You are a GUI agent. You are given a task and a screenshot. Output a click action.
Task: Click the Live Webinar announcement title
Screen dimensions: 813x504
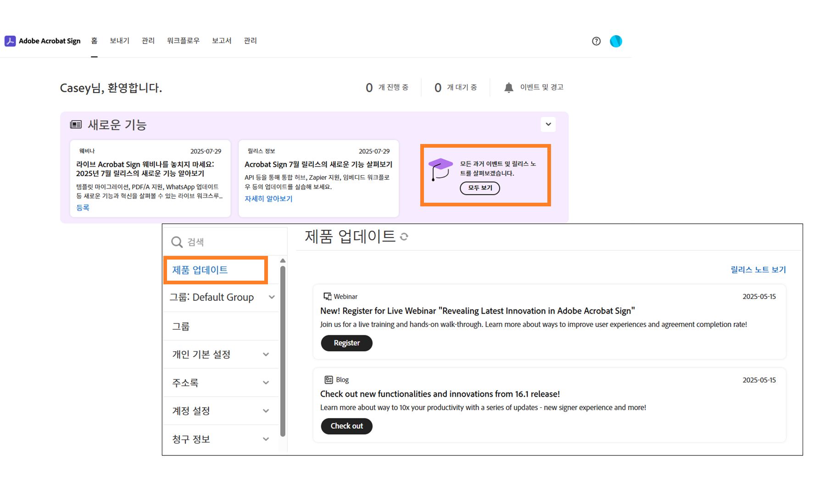pos(478,311)
